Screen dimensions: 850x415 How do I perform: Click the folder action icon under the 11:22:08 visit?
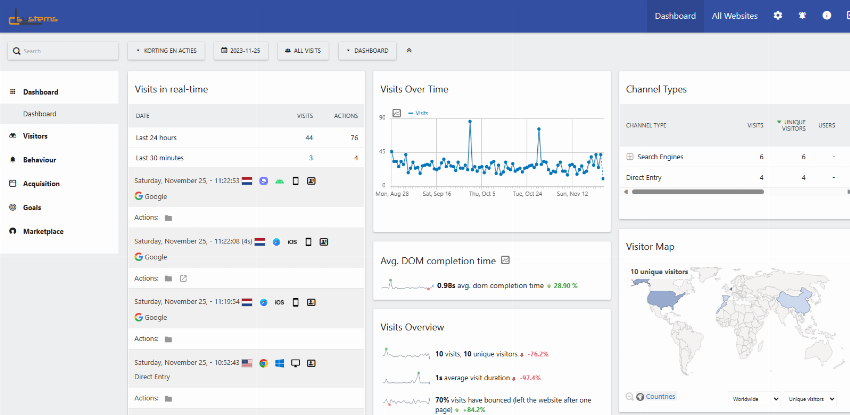[x=169, y=278]
